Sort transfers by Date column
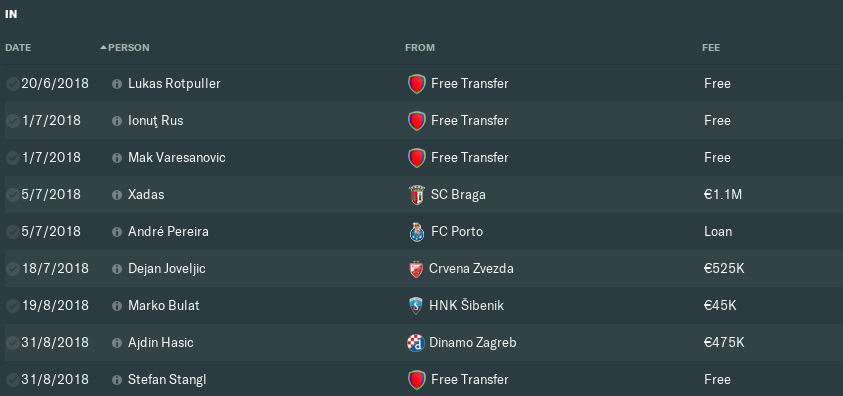 pyautogui.click(x=18, y=48)
